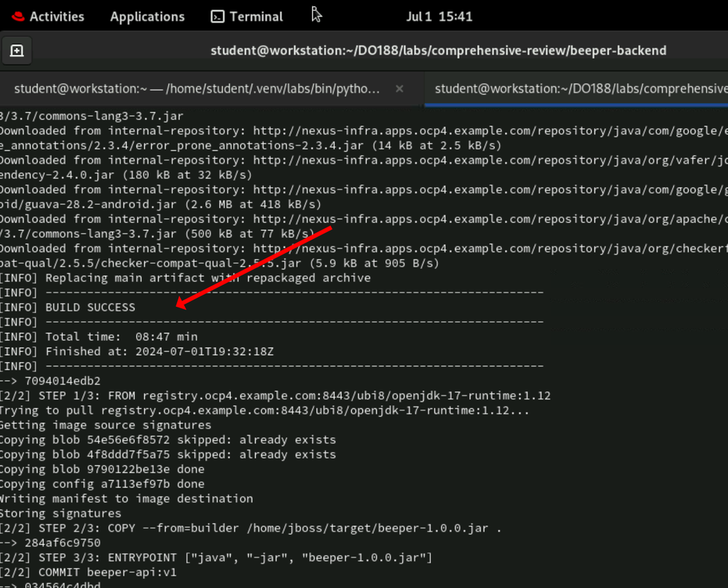Click the Red Hat logo beside Activities
The height and width of the screenshot is (588, 728).
[17, 16]
